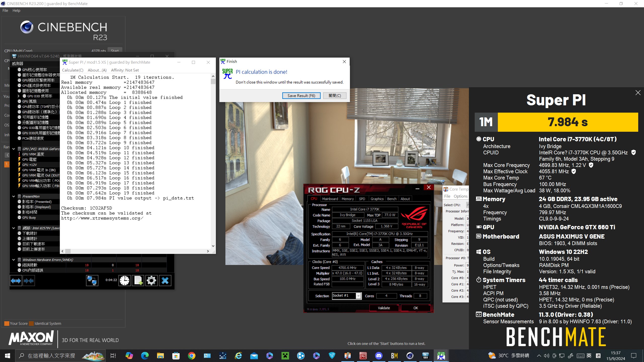This screenshot has width=644, height=362.
Task: Open Super PI Calculate(C) menu
Action: coord(73,70)
